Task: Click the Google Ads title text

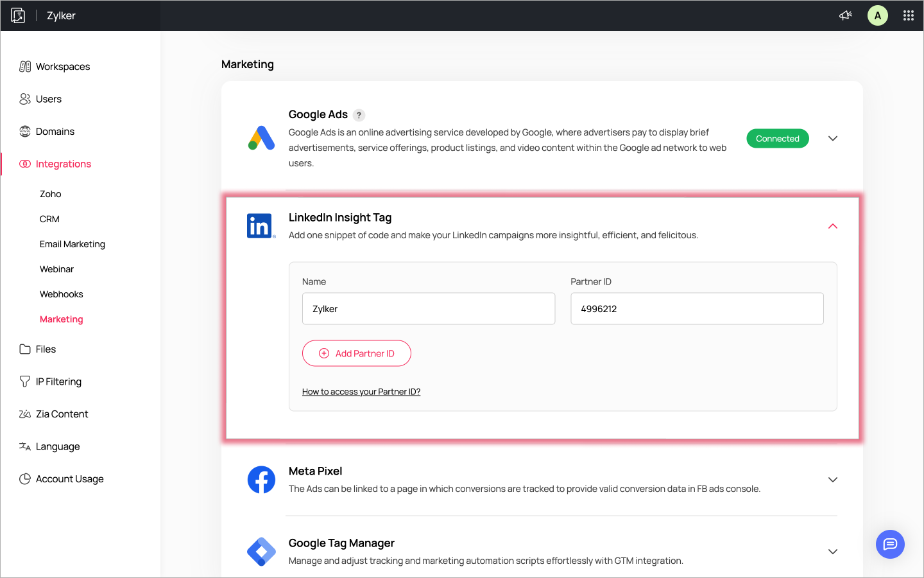Action: pyautogui.click(x=318, y=114)
